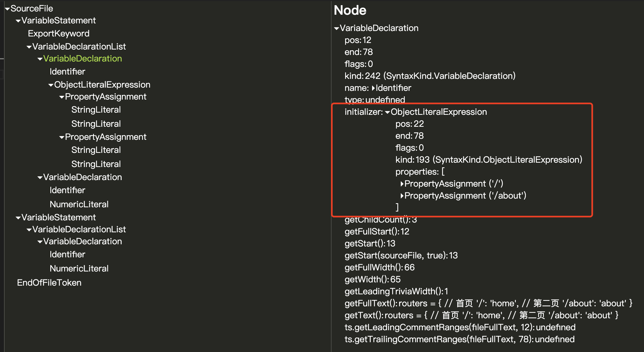Collapse the initializer ObjectLiteralExpression arrow
The height and width of the screenshot is (352, 644).
pos(387,112)
